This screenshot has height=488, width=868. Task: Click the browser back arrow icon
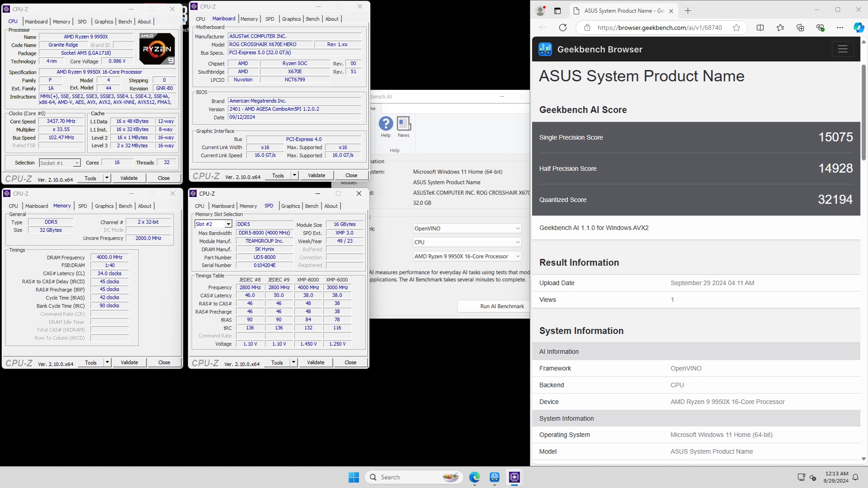click(543, 28)
